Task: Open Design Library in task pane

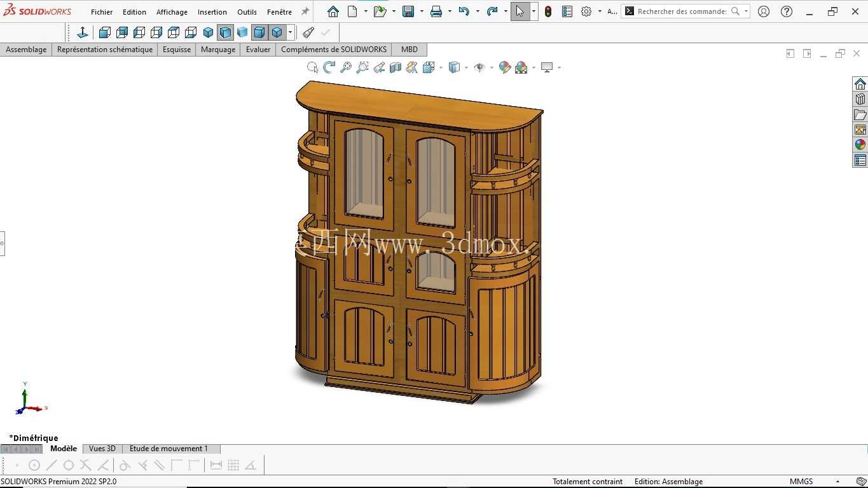Action: pyautogui.click(x=860, y=99)
